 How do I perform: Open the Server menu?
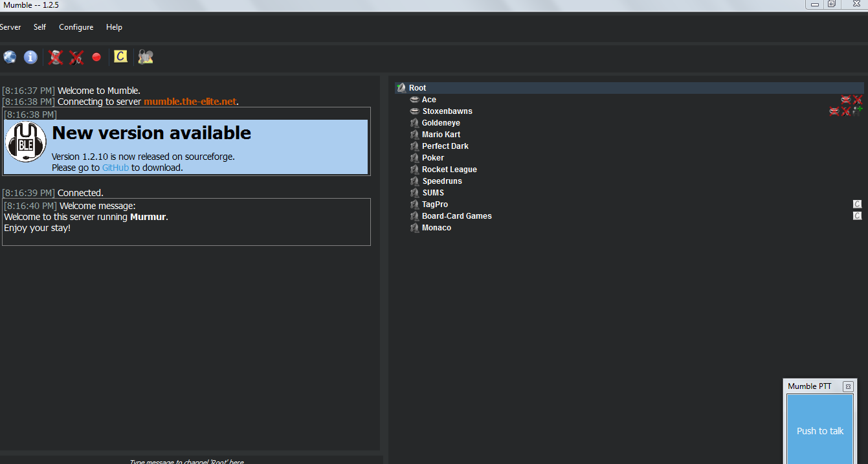(10, 27)
